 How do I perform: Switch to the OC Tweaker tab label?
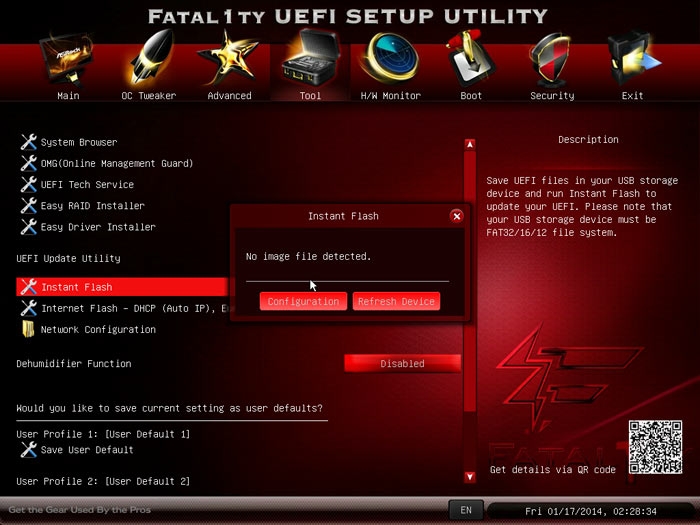149,96
